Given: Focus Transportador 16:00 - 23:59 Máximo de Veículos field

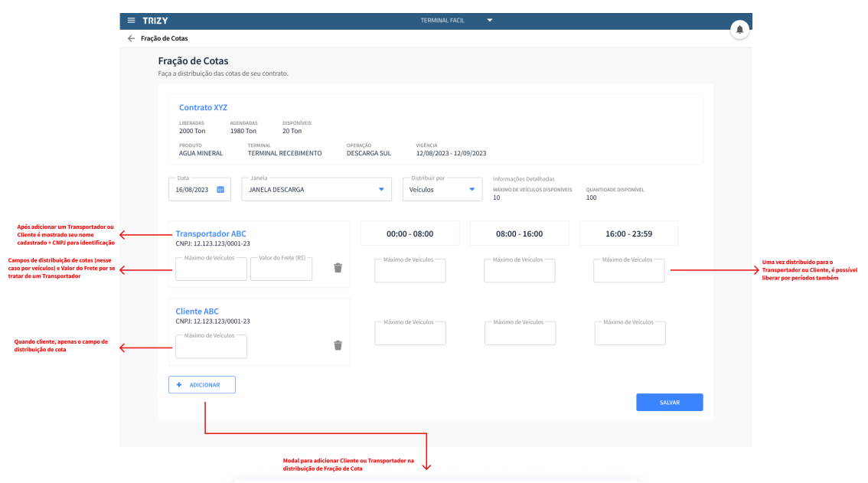Looking at the screenshot, I should click(629, 271).
